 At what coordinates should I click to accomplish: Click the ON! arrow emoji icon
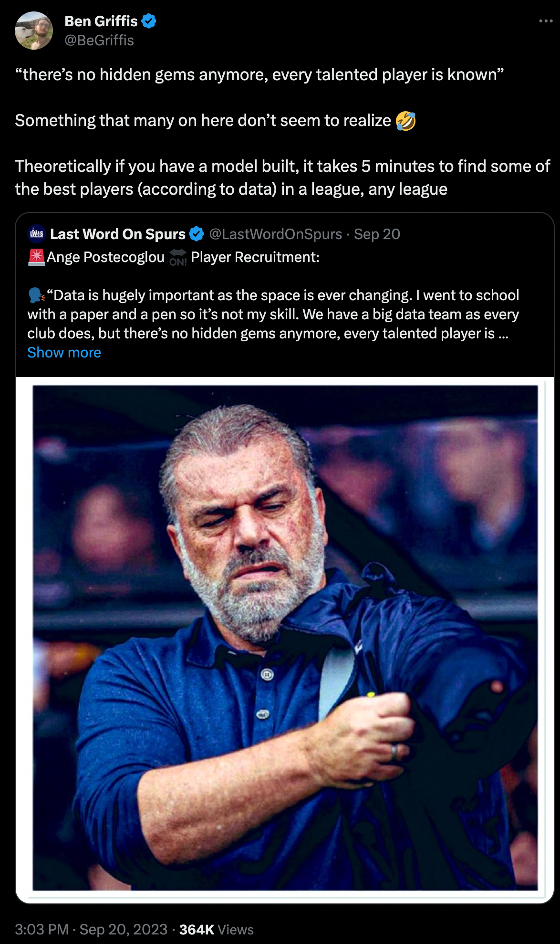[x=178, y=257]
